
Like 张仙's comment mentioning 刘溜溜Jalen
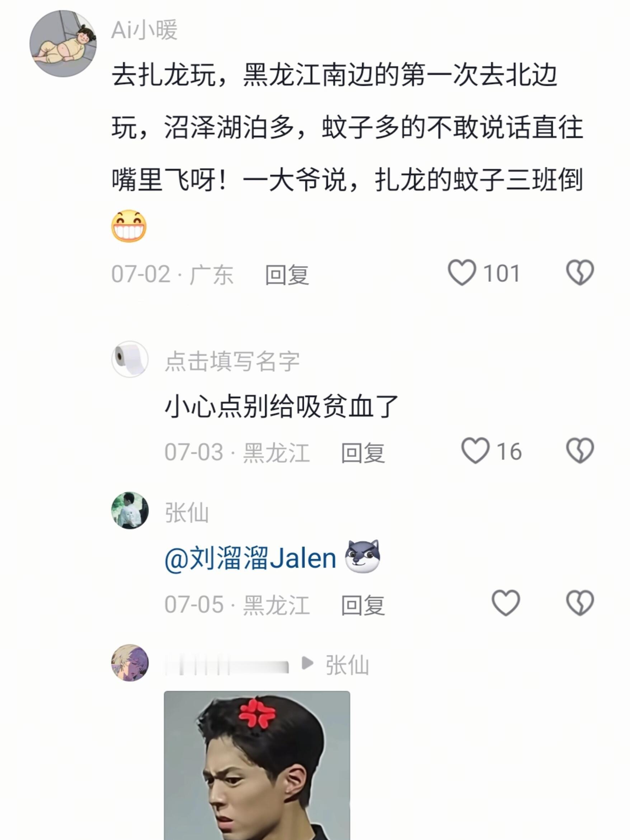coord(506,603)
